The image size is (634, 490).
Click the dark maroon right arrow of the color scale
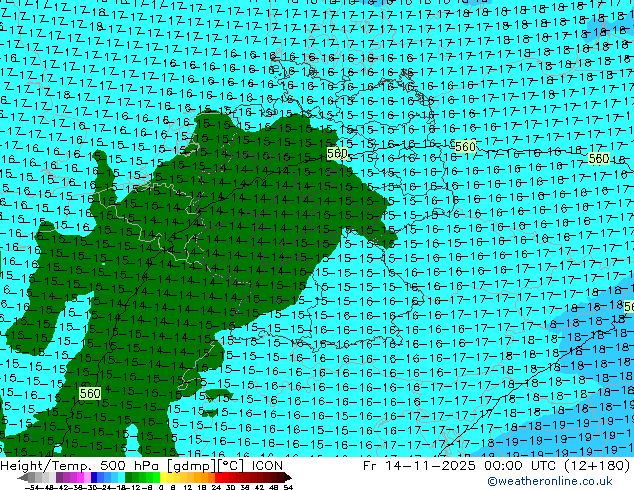tap(288, 478)
